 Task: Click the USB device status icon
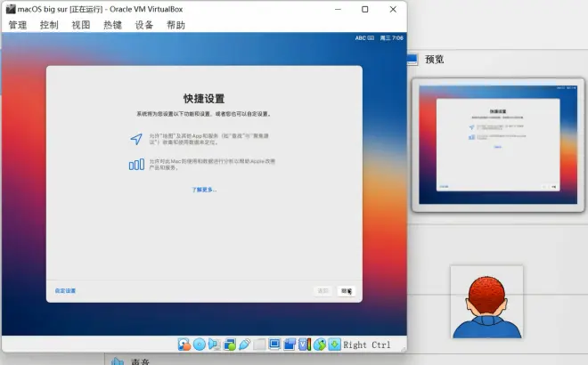tap(244, 344)
